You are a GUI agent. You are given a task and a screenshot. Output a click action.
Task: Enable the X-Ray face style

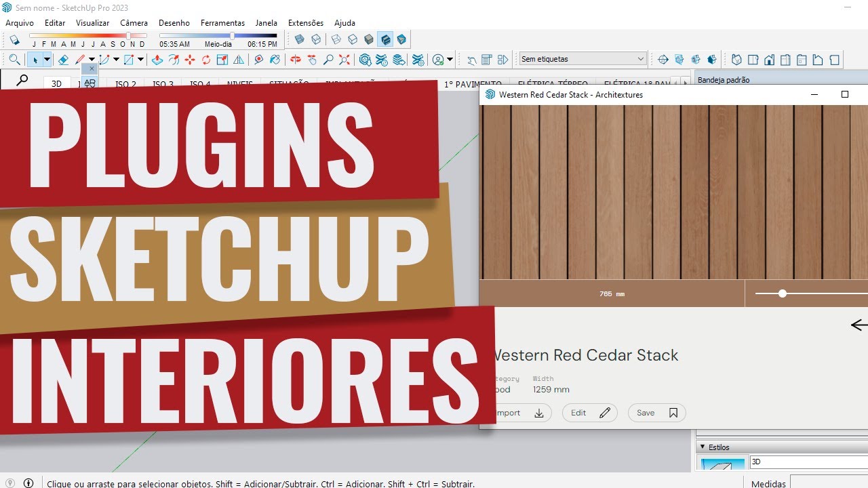coord(299,39)
